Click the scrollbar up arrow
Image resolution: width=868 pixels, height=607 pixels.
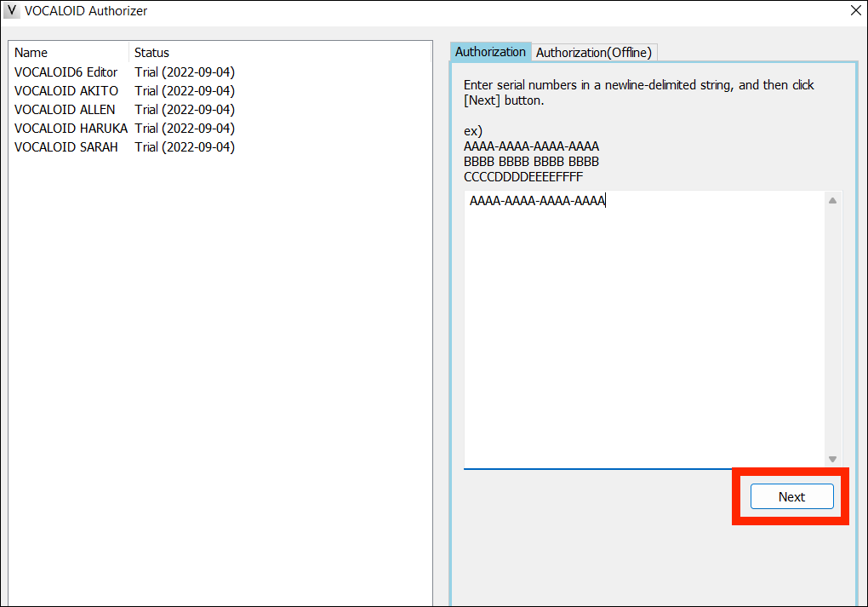point(832,200)
